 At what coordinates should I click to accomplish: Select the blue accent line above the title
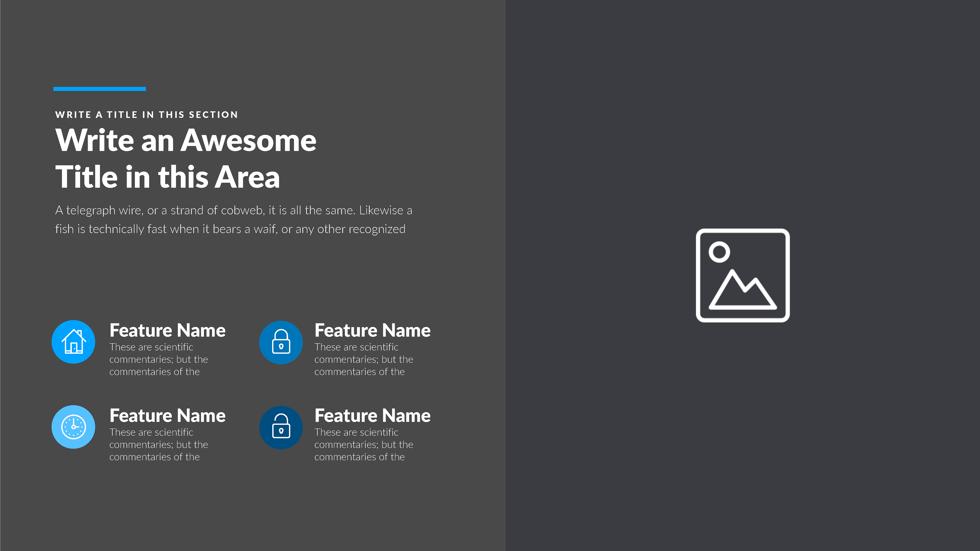pos(99,89)
